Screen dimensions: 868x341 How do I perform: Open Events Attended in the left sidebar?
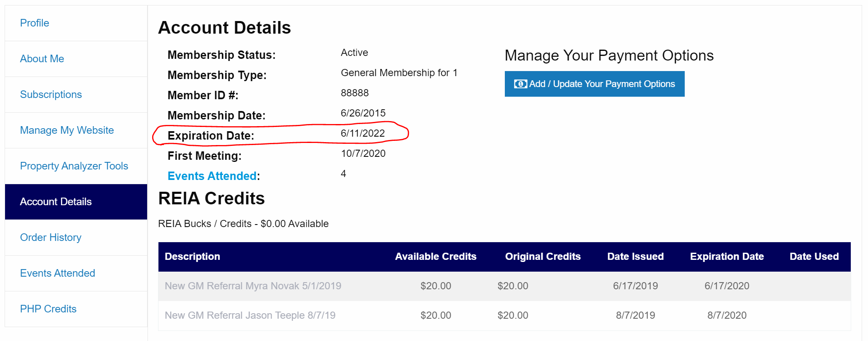pyautogui.click(x=58, y=273)
